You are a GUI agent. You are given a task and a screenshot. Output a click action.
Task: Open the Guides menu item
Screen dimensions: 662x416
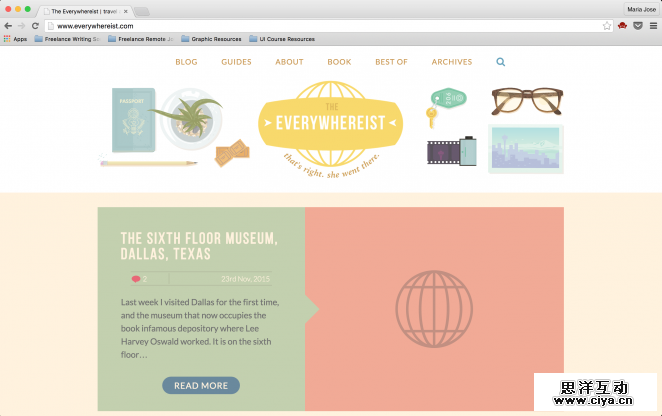click(x=236, y=62)
